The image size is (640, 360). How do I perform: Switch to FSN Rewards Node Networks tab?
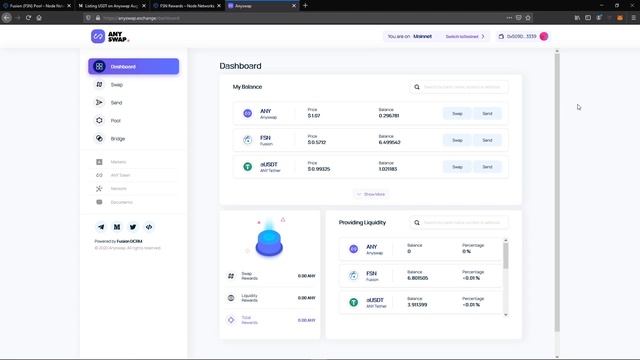click(x=187, y=6)
